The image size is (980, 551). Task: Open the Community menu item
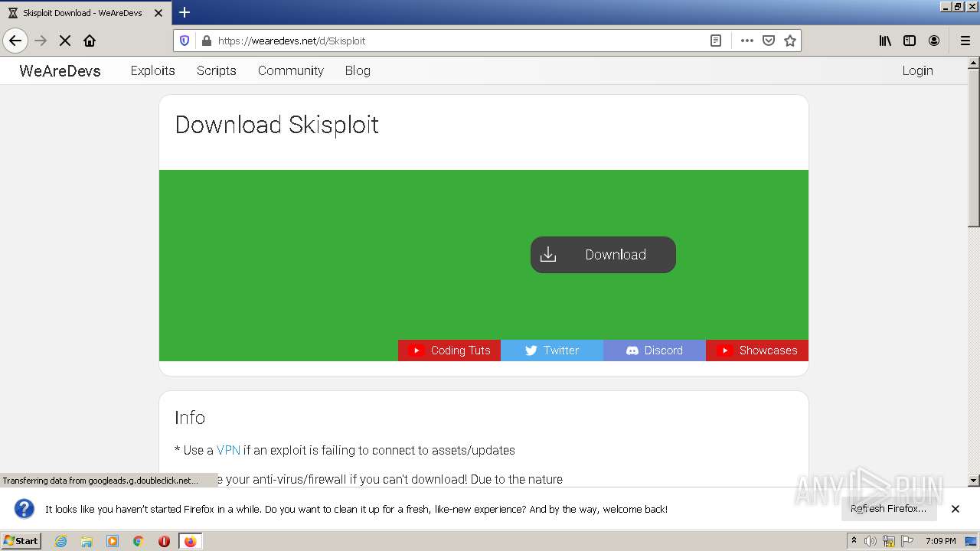click(291, 70)
